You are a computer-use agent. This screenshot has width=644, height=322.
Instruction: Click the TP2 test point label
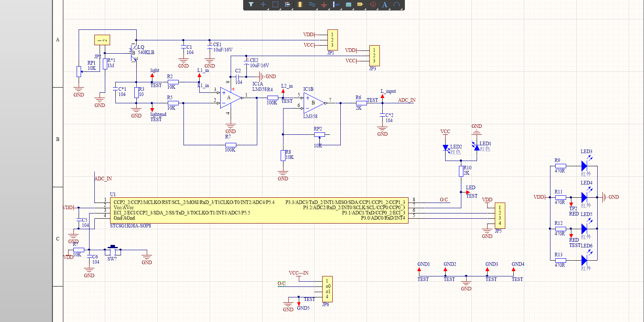(573, 209)
